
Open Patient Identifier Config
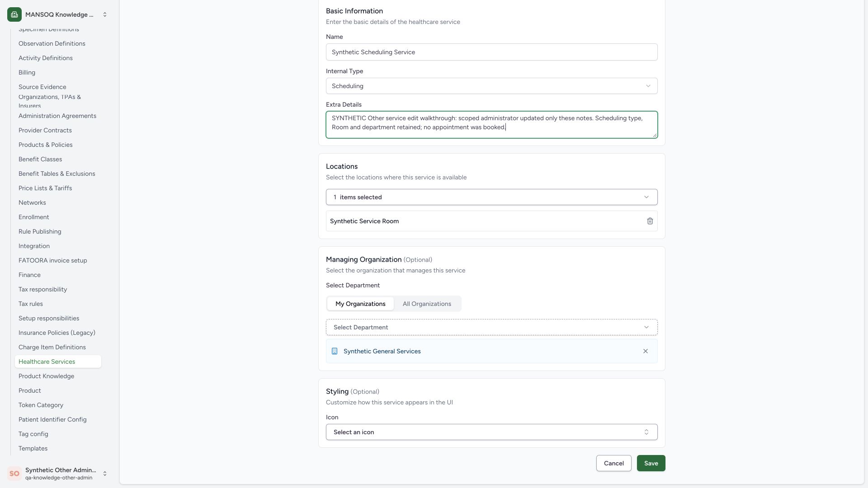(x=52, y=419)
